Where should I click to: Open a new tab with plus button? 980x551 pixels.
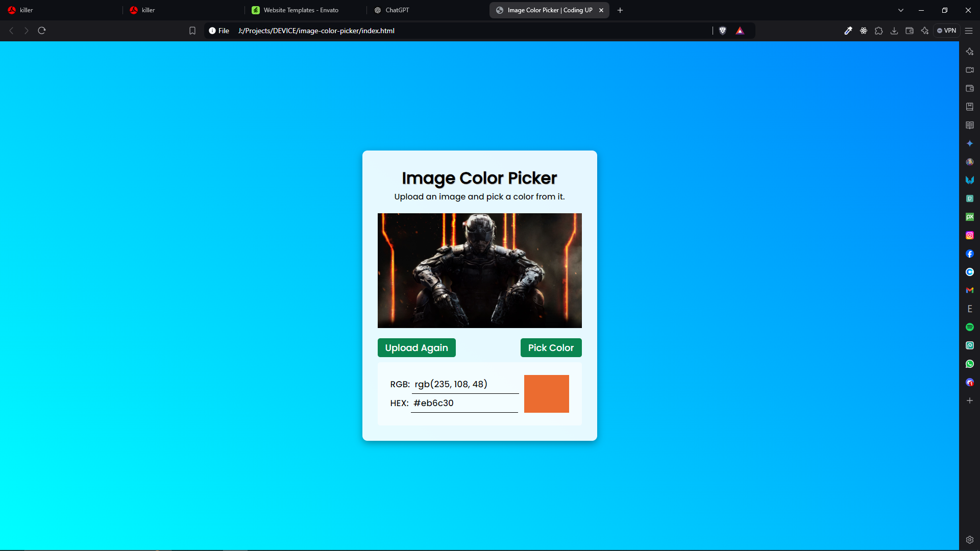pyautogui.click(x=620, y=10)
